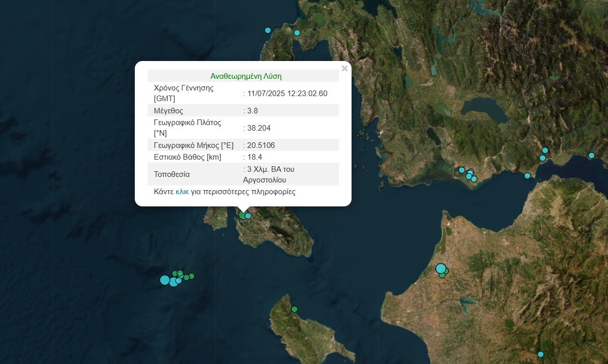Screen dimensions: 608x364
Task: Click the green marker on northern Zakynthos
Action: pyautogui.click(x=294, y=309)
